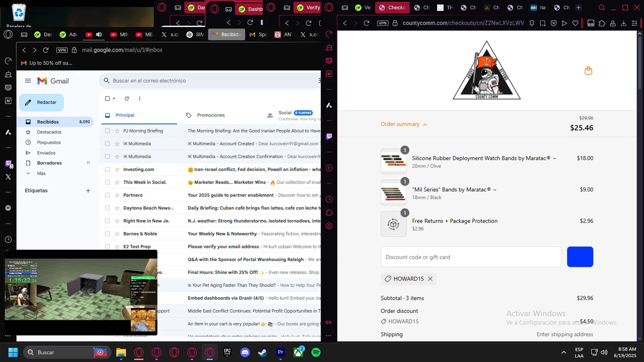Bookmark the checkout page with the heart icon
The height and width of the screenshot is (362, 644).
point(575,23)
